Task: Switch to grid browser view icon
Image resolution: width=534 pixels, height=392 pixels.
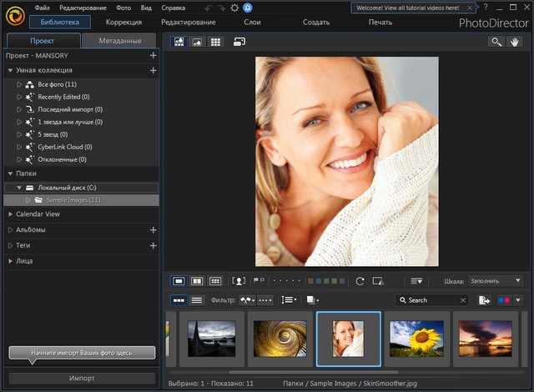Action: tap(215, 42)
